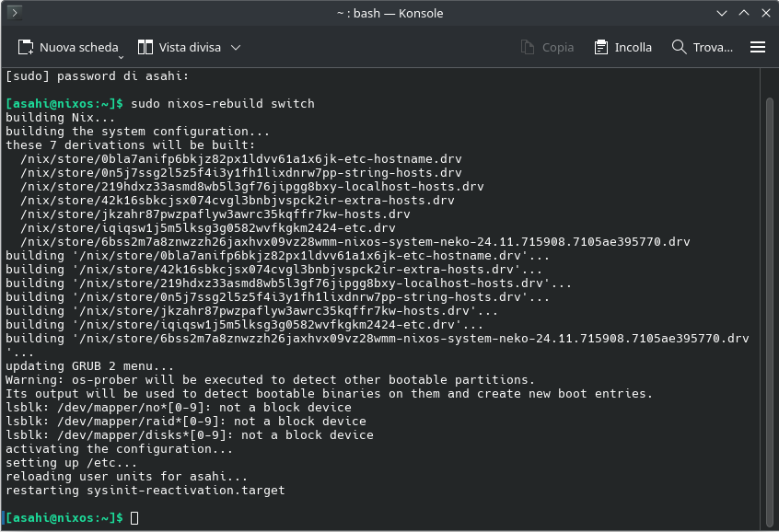Click the window title bar text
Viewport: 779px width, 532px height.
tap(389, 13)
